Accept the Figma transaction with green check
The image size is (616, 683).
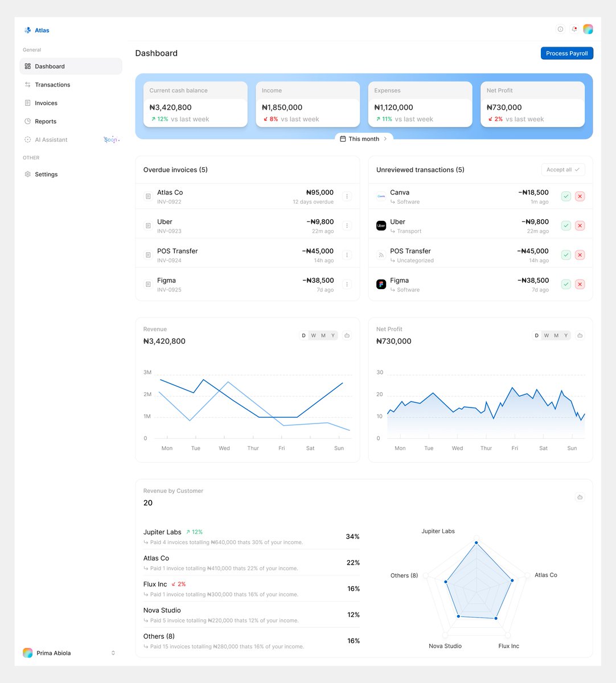coord(566,284)
